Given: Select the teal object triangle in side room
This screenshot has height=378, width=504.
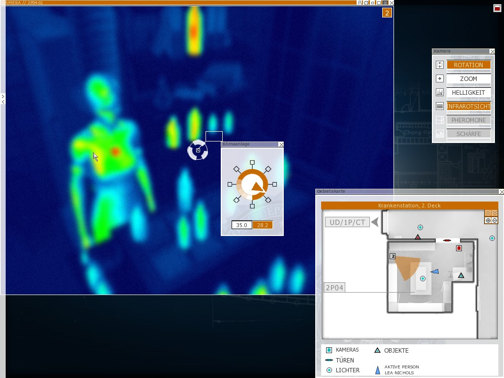Looking at the screenshot, I should coord(461,275).
